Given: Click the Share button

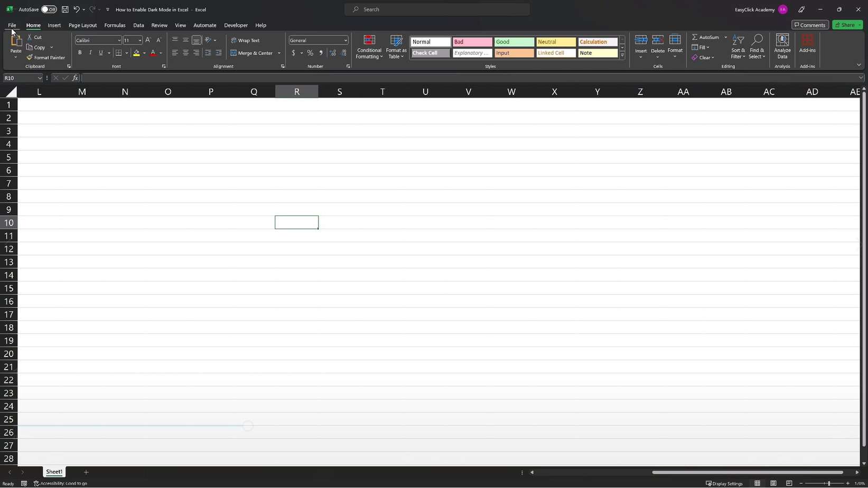Looking at the screenshot, I should click(845, 25).
